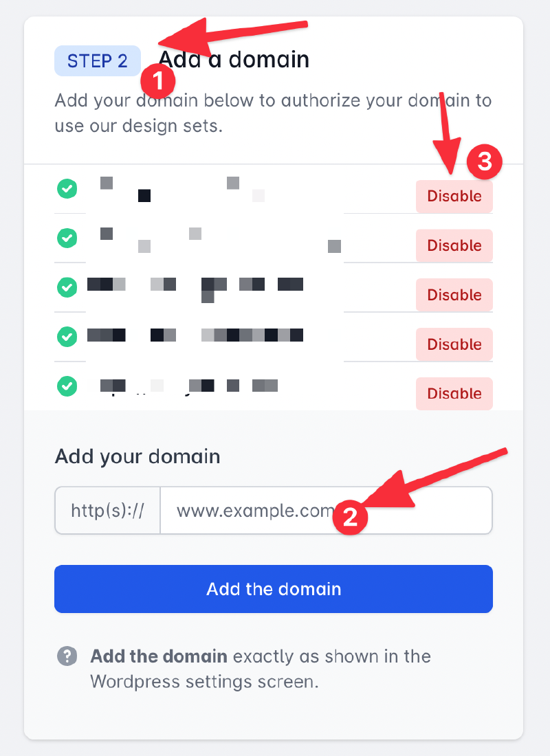Disable the first listed domain

coord(454,196)
